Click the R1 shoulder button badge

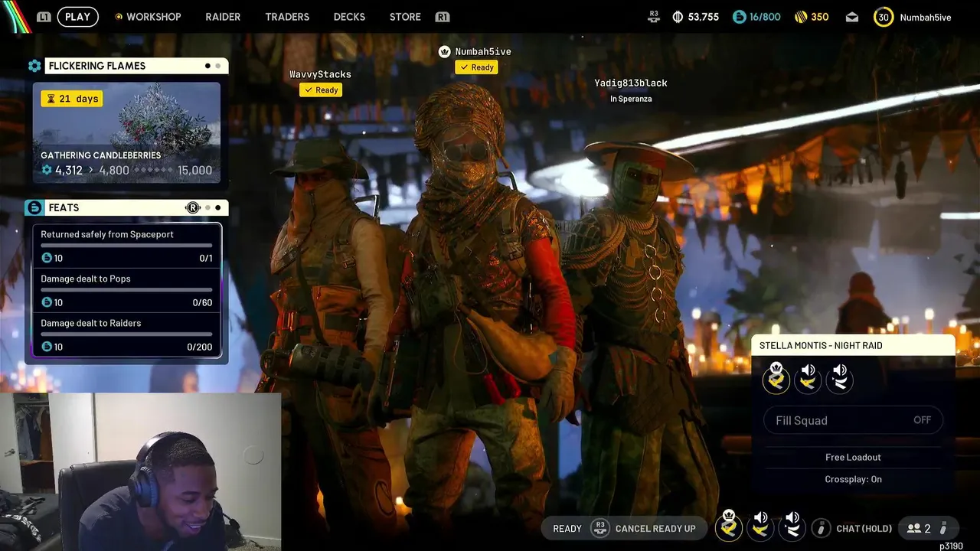tap(442, 17)
